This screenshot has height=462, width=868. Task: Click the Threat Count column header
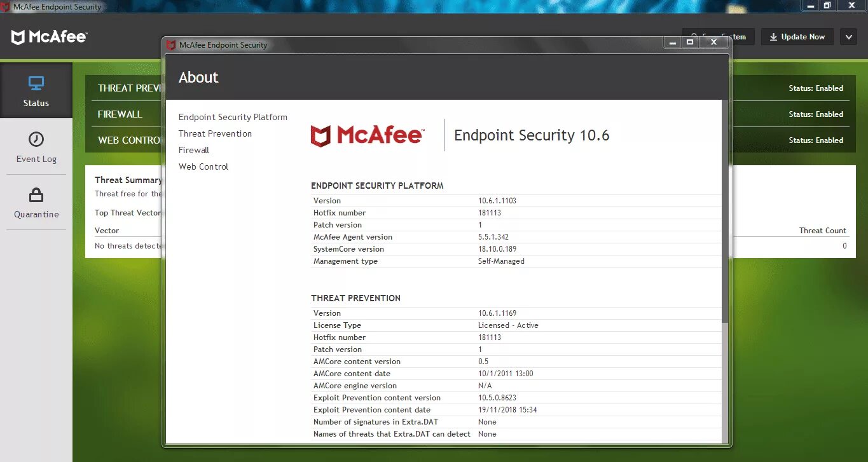pyautogui.click(x=823, y=231)
